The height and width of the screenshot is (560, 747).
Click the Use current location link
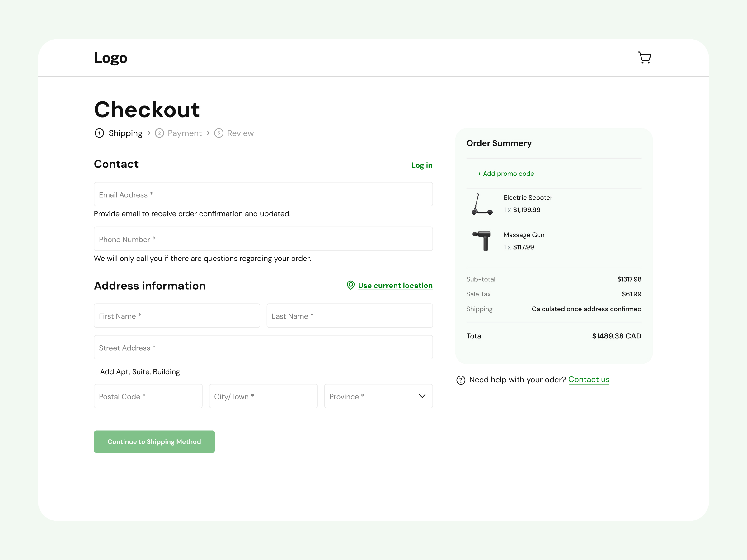[x=395, y=286]
